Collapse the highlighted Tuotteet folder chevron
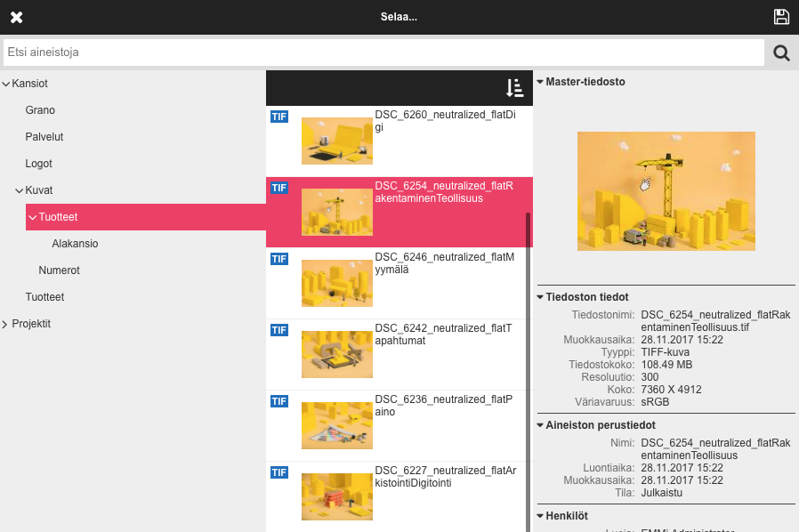 tap(33, 218)
